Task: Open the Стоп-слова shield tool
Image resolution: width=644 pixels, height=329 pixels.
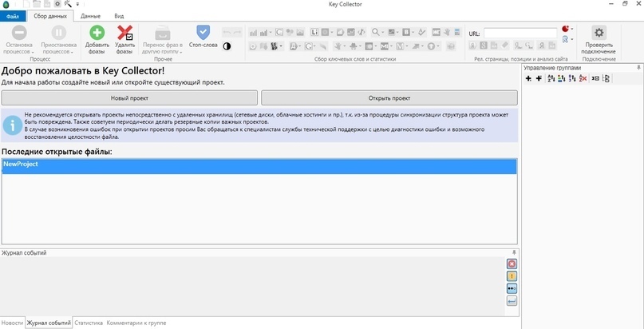Action: (x=203, y=32)
